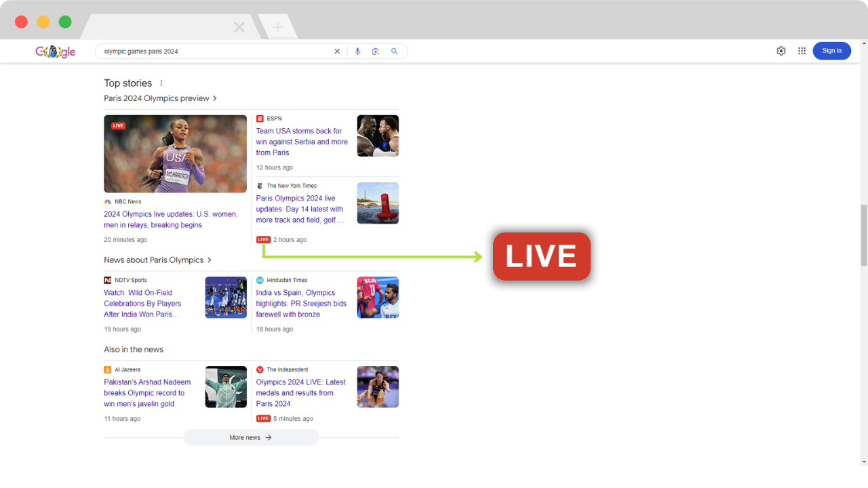Screen dimensions: 868x488
Task: Click the NDTV Sports source icon
Action: 108,280
